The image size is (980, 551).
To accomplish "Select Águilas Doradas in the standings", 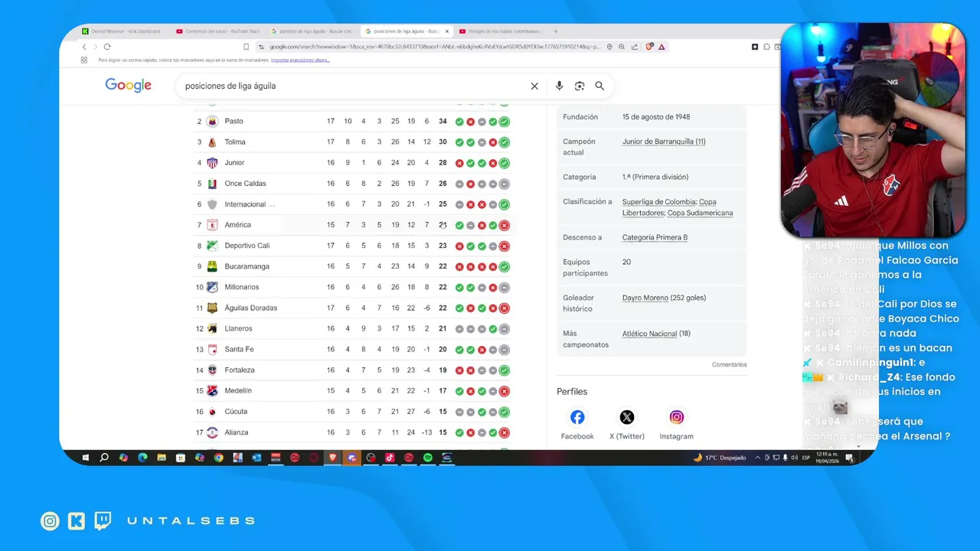I will (250, 308).
